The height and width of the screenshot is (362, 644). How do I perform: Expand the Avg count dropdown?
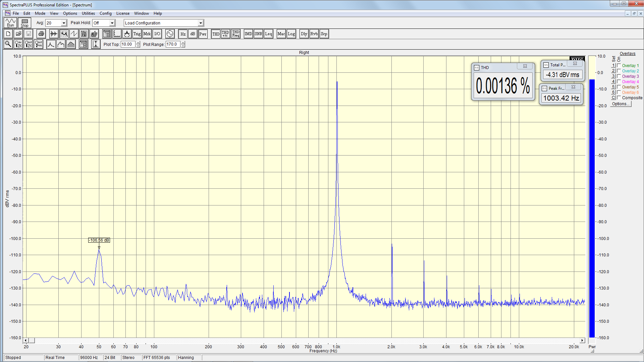click(x=64, y=23)
